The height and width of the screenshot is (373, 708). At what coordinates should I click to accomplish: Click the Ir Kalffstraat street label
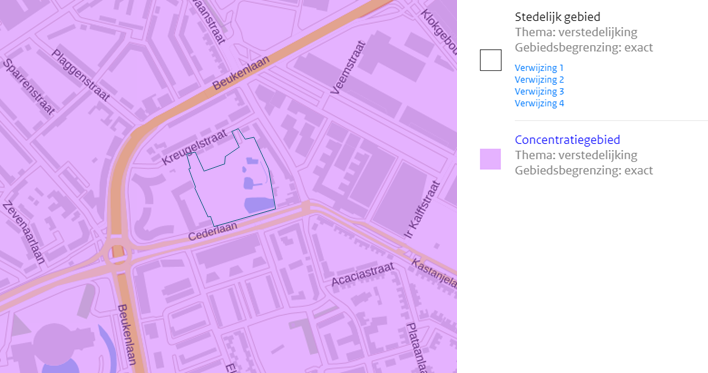(422, 210)
